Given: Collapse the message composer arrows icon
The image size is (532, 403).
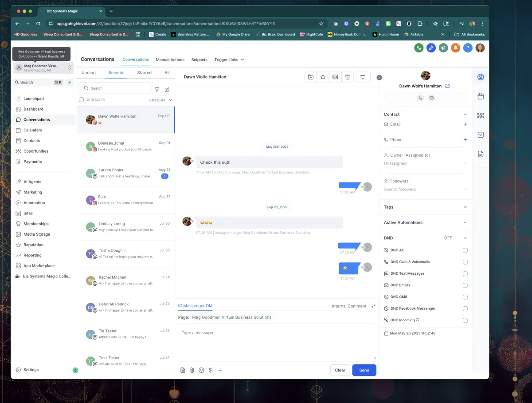Looking at the screenshot, I should point(373,306).
